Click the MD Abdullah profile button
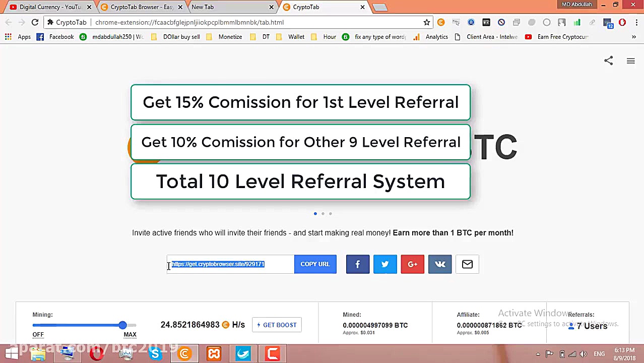This screenshot has width=644, height=363. pos(577,5)
